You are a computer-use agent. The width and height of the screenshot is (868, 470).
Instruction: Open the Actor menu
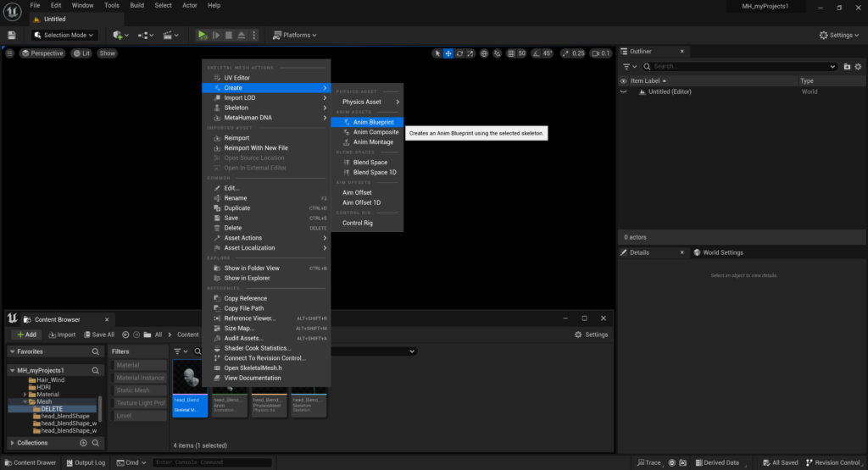[x=189, y=6]
